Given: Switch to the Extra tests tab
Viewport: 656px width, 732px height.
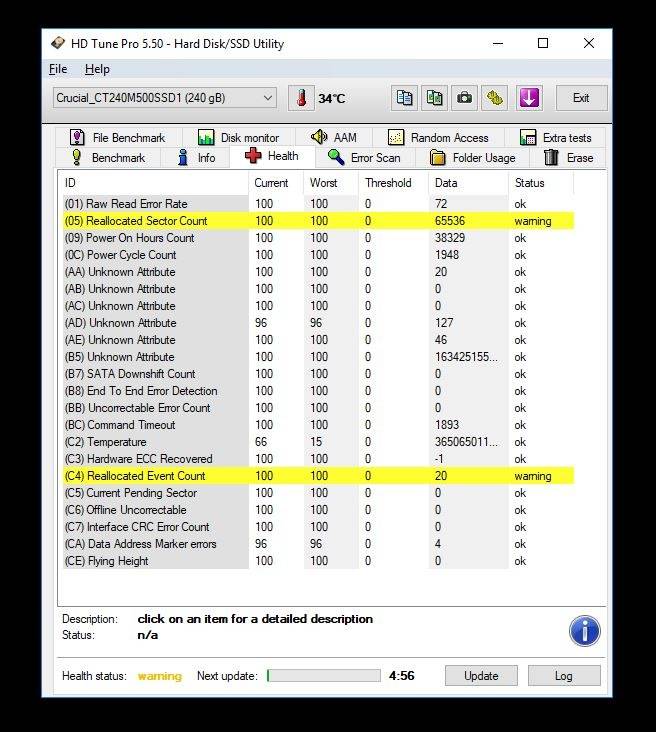Looking at the screenshot, I should [556, 138].
